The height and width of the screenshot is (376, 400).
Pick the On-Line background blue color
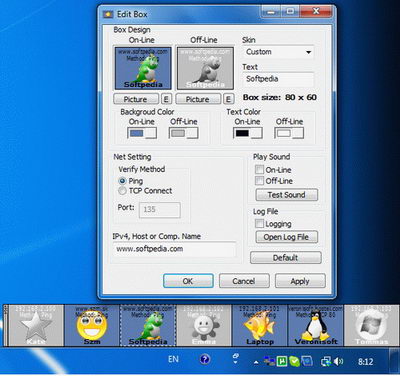(142, 133)
